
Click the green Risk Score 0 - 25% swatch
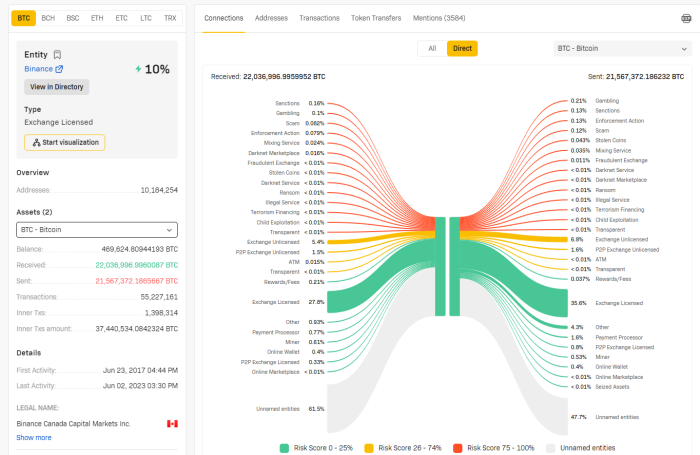coord(285,448)
